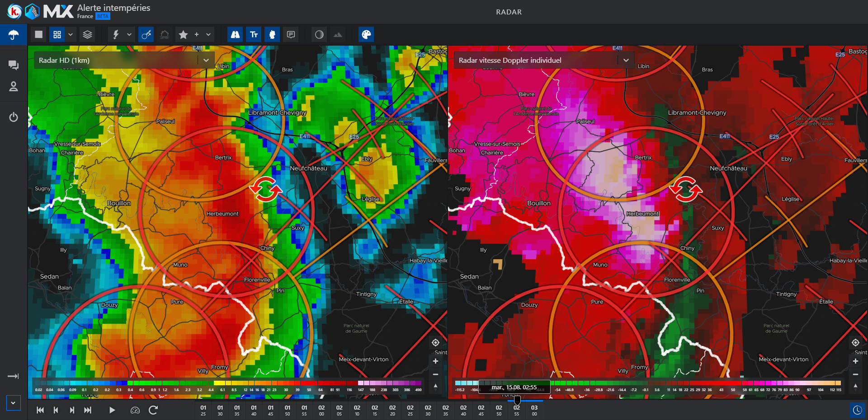The width and height of the screenshot is (868, 420).
Task: Zoom out on the left map
Action: (x=435, y=374)
